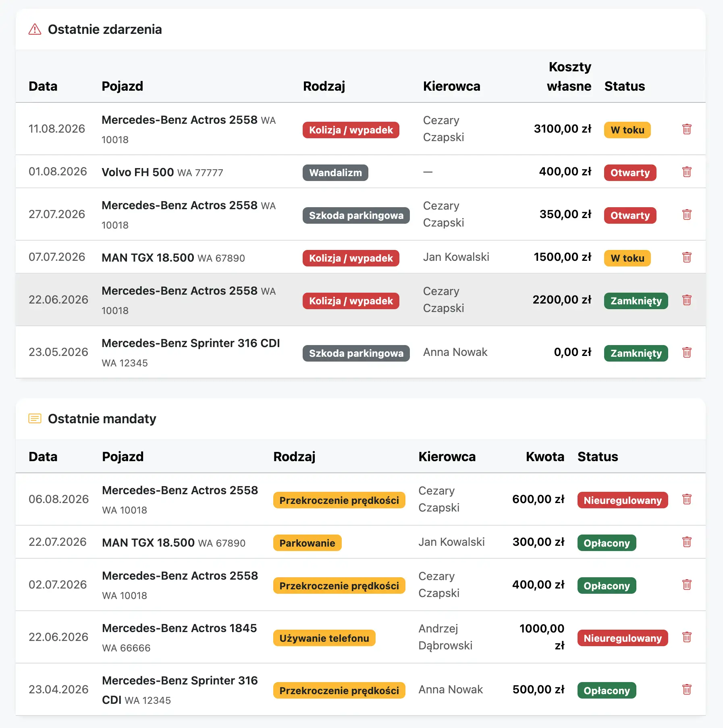Click the Rodzaj header in fines table

tap(294, 457)
